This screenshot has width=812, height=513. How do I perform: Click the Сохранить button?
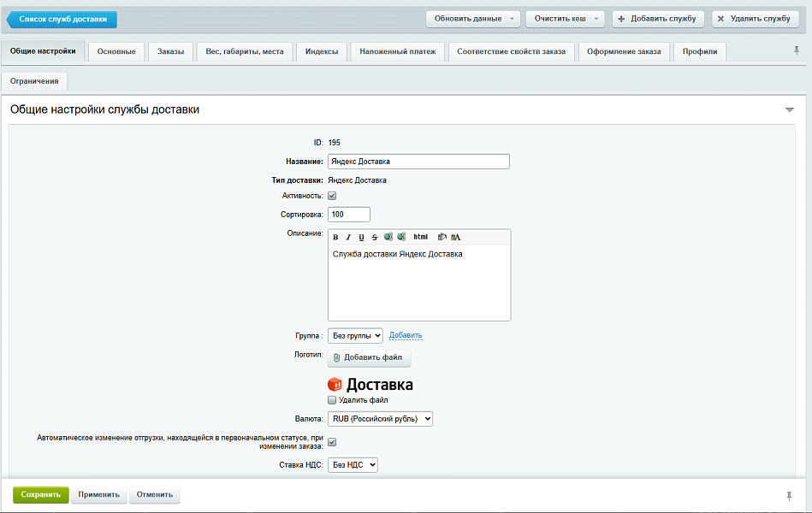(40, 494)
